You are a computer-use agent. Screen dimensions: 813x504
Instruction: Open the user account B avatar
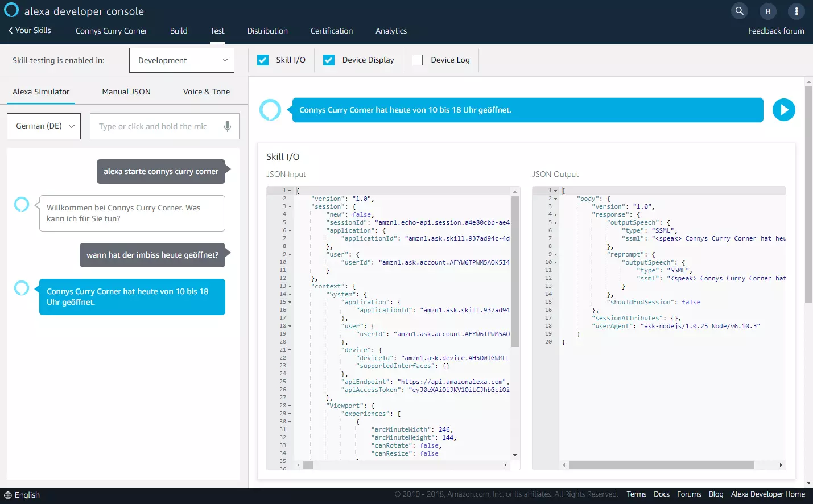[x=768, y=11]
